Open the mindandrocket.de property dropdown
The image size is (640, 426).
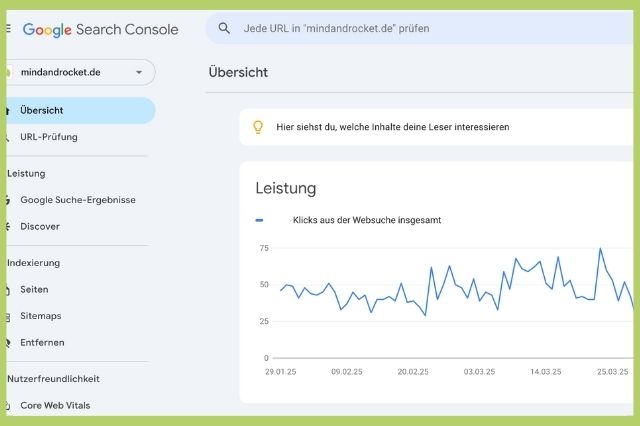point(80,72)
